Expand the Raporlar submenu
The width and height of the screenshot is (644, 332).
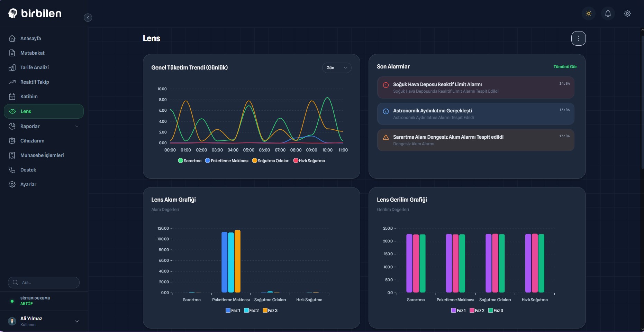coord(76,126)
